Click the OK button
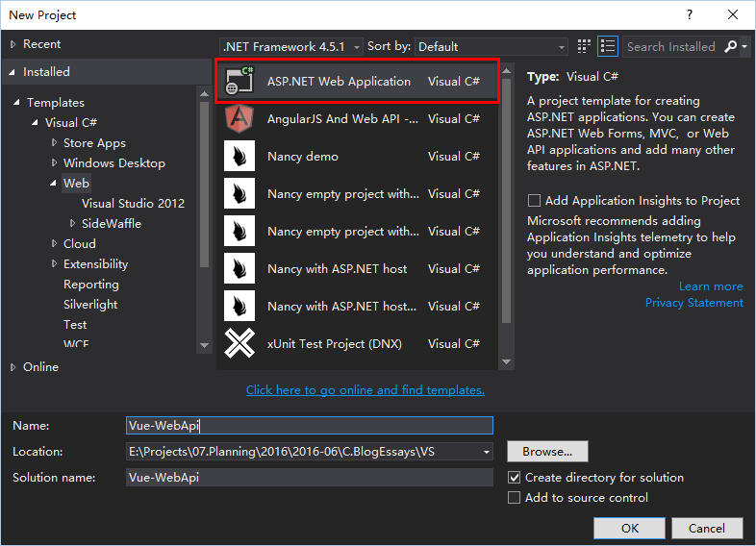Image resolution: width=756 pixels, height=546 pixels. point(629,528)
